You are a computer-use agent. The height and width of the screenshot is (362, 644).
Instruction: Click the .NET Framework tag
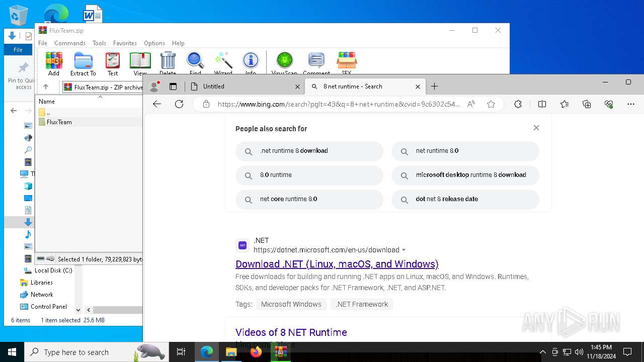pyautogui.click(x=362, y=304)
